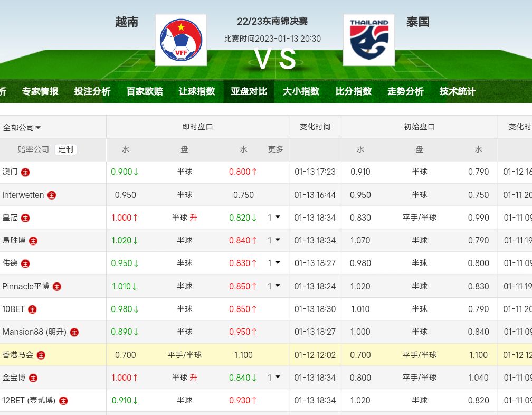This screenshot has height=415, width=532.
Task: Click the red 主 icon after Pinnacle平博
Action: pos(57,287)
